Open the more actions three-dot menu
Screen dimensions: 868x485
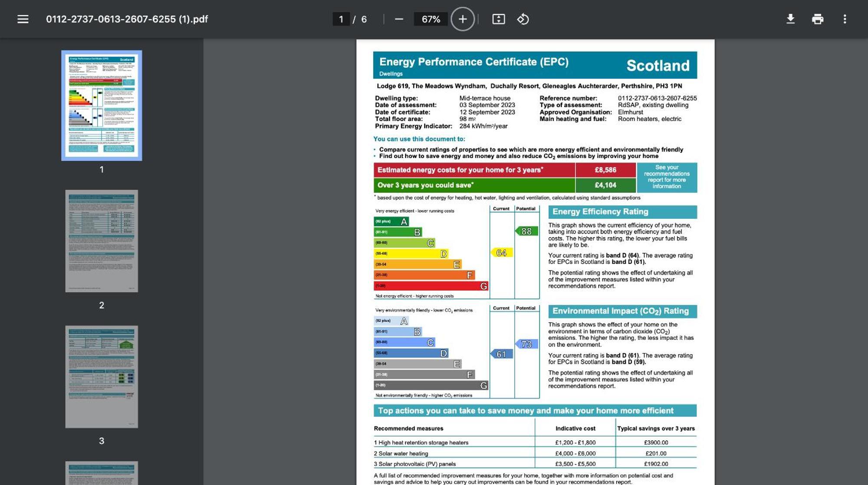point(845,19)
